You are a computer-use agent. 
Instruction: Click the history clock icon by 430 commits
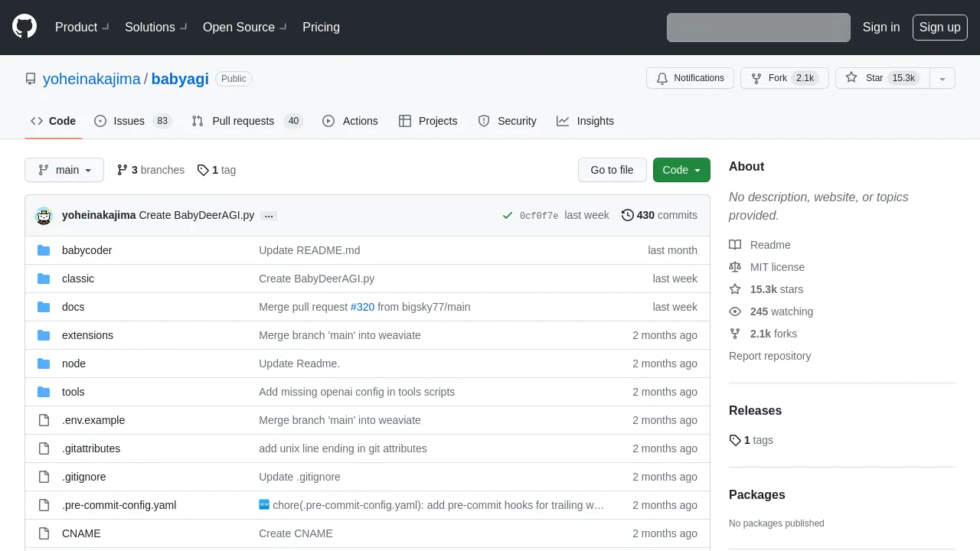(x=628, y=215)
